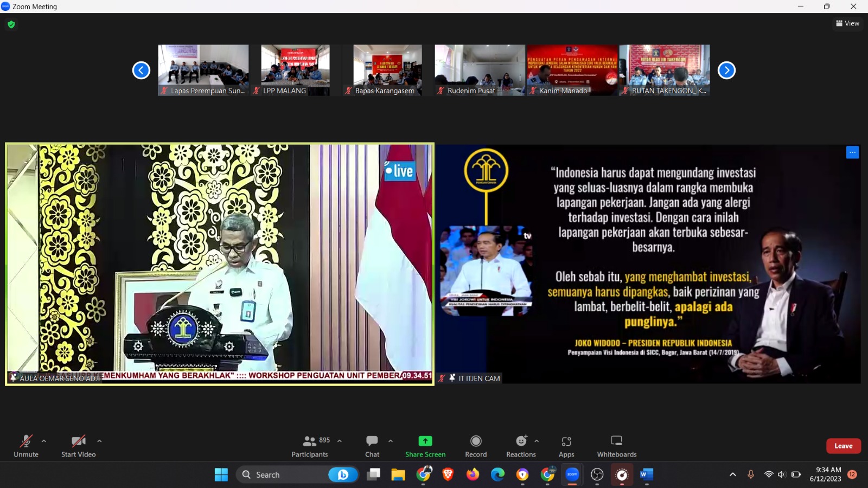Click the green encryption shield icon
Image resolution: width=868 pixels, height=488 pixels.
11,24
